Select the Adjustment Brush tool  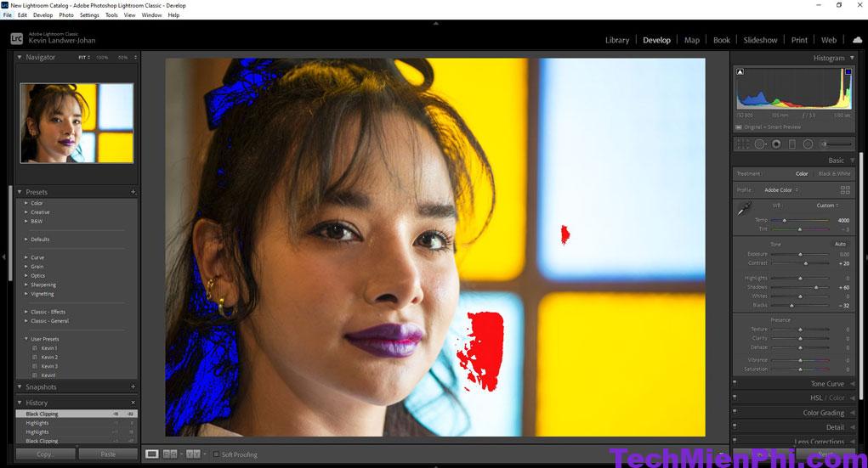(x=836, y=144)
